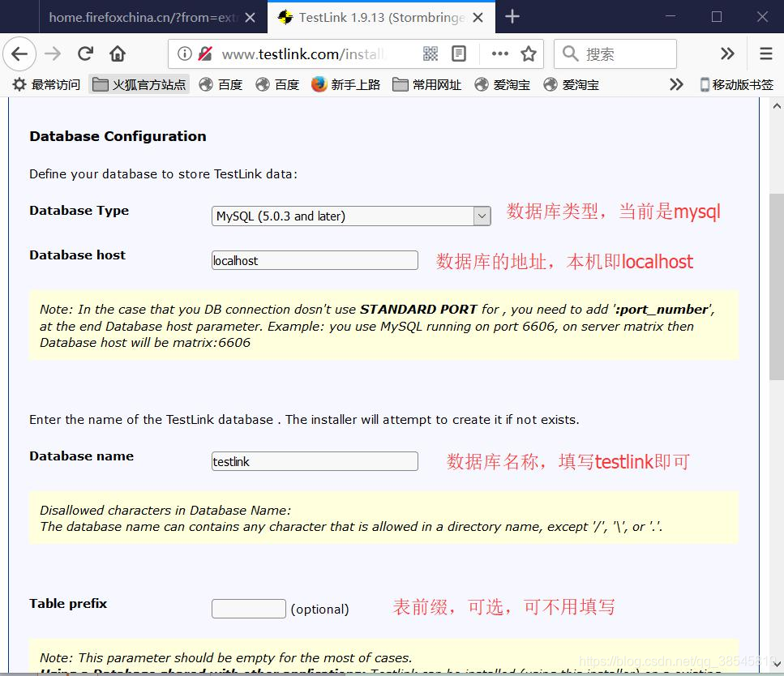The height and width of the screenshot is (676, 784).
Task: Click the Table prefix field
Action: coord(249,609)
